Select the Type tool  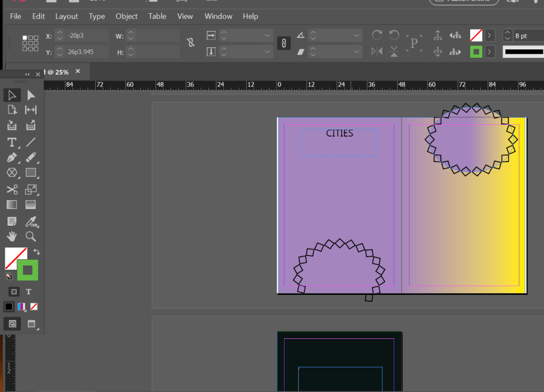(x=12, y=142)
